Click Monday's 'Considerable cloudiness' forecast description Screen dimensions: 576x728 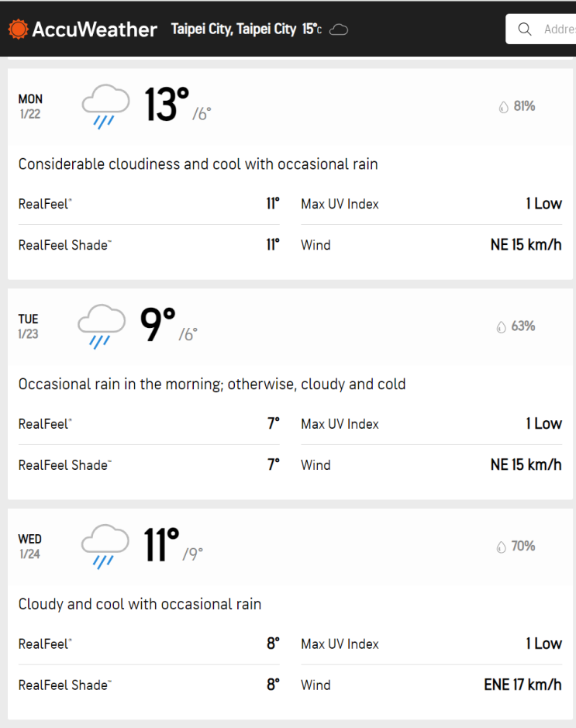tap(198, 164)
